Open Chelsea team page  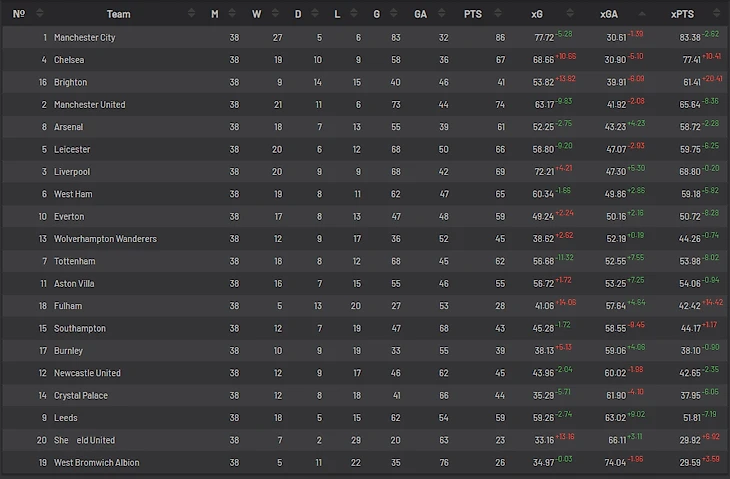pos(70,60)
